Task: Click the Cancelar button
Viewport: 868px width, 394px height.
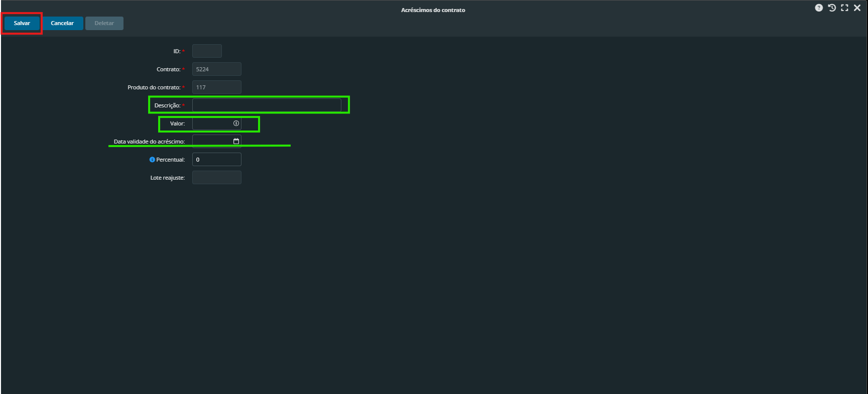Action: 62,23
